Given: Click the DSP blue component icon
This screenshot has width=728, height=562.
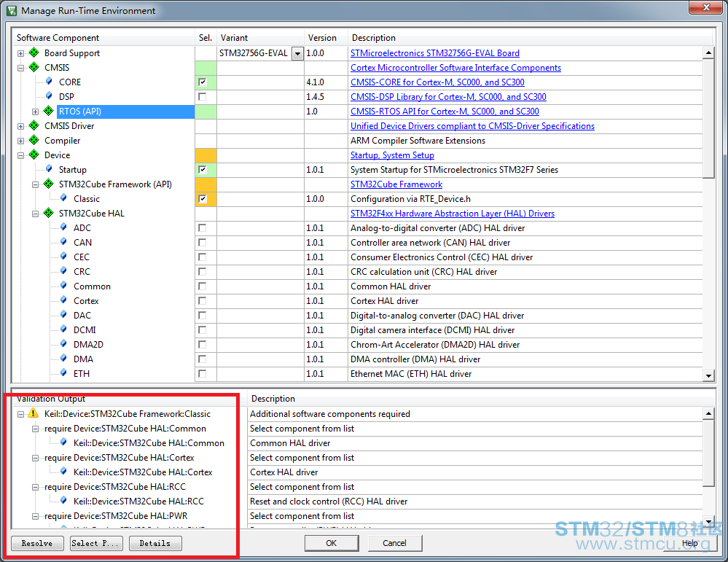Looking at the screenshot, I should pos(49,95).
